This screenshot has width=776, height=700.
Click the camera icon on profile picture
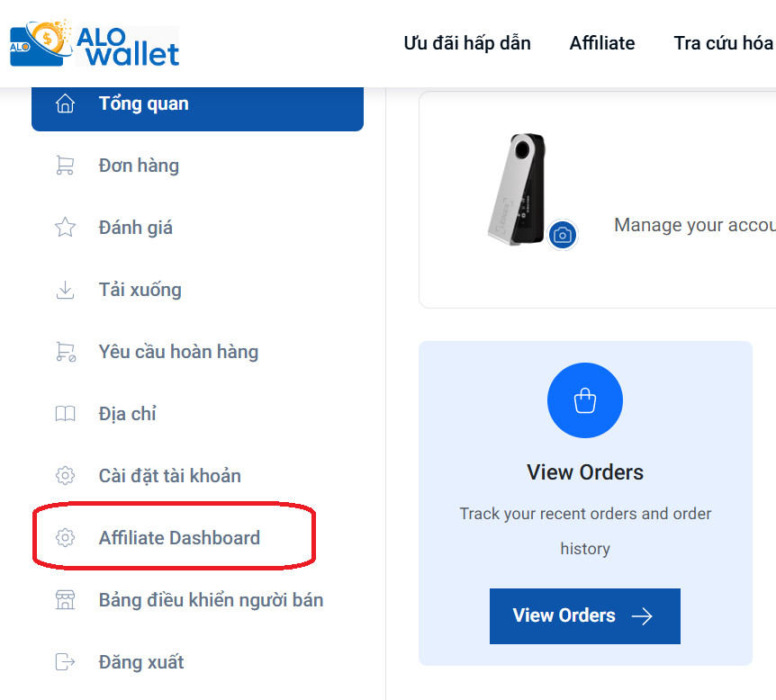coord(563,235)
